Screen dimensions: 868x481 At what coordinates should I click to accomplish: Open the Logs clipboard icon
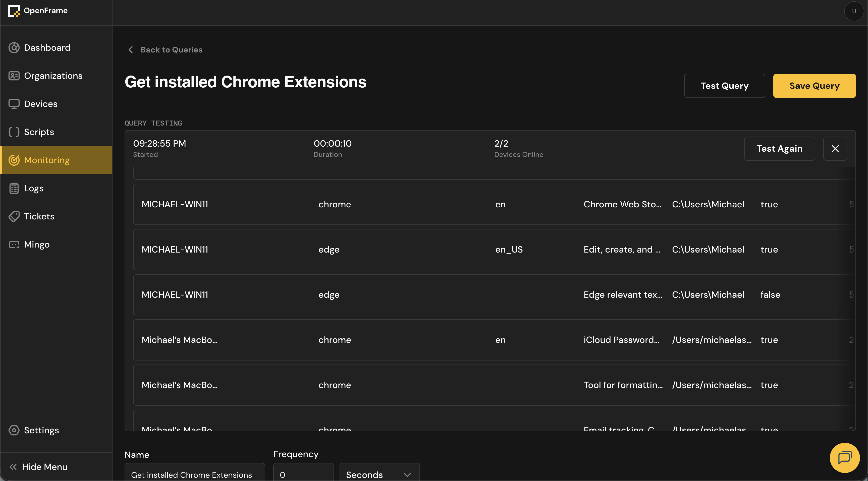tap(14, 188)
